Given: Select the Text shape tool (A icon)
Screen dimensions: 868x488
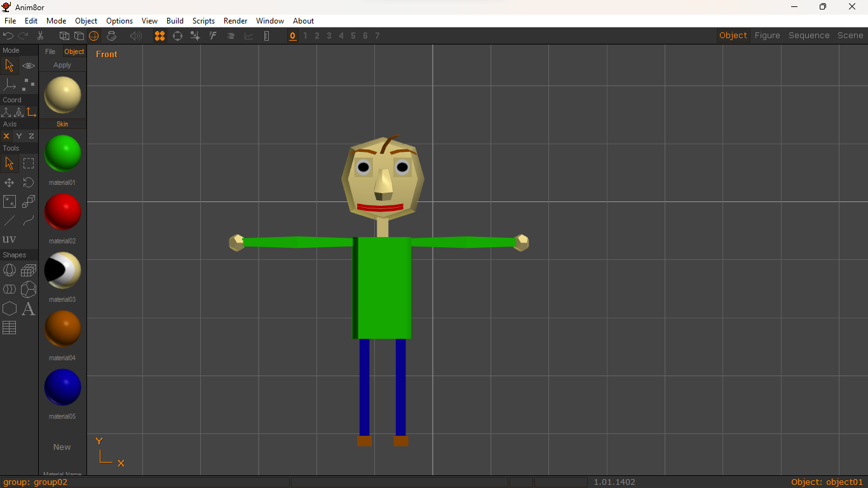Looking at the screenshot, I should [x=28, y=309].
